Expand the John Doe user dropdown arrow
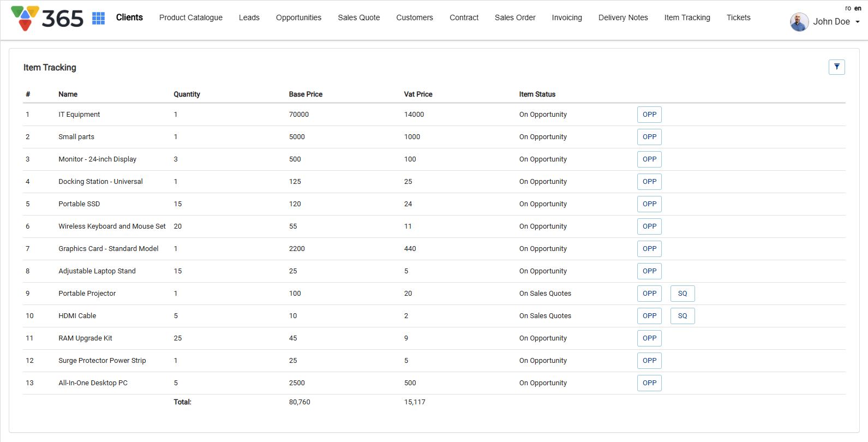Viewport: 868px width, 442px height. point(858,22)
